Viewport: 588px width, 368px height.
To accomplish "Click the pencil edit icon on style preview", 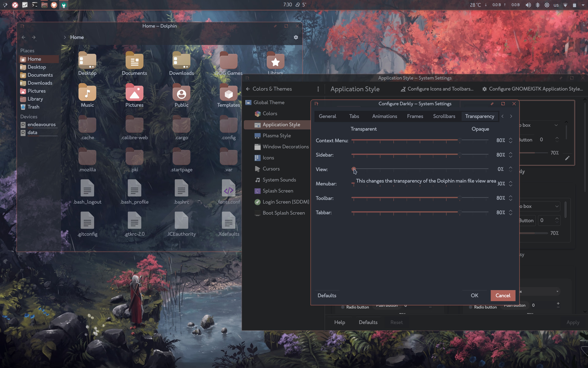I will 567,158.
